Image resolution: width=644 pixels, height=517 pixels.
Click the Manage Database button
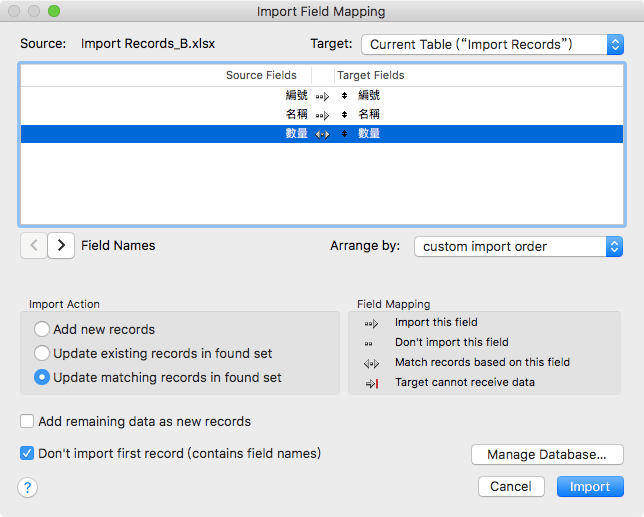point(547,455)
